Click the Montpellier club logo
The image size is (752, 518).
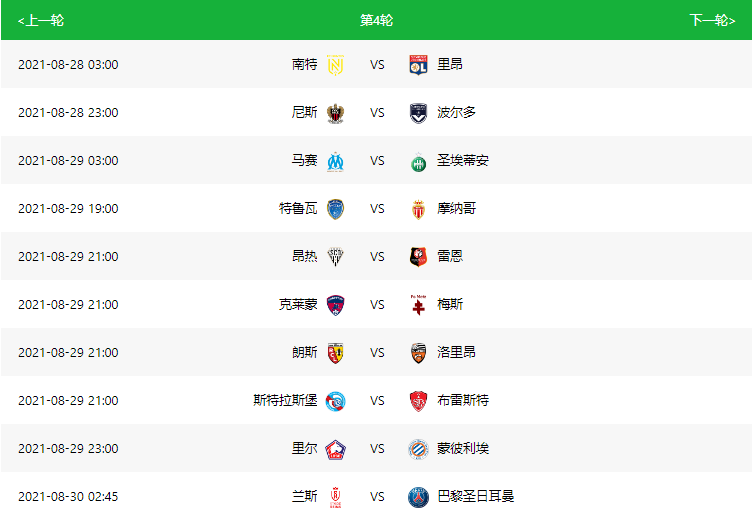point(418,449)
